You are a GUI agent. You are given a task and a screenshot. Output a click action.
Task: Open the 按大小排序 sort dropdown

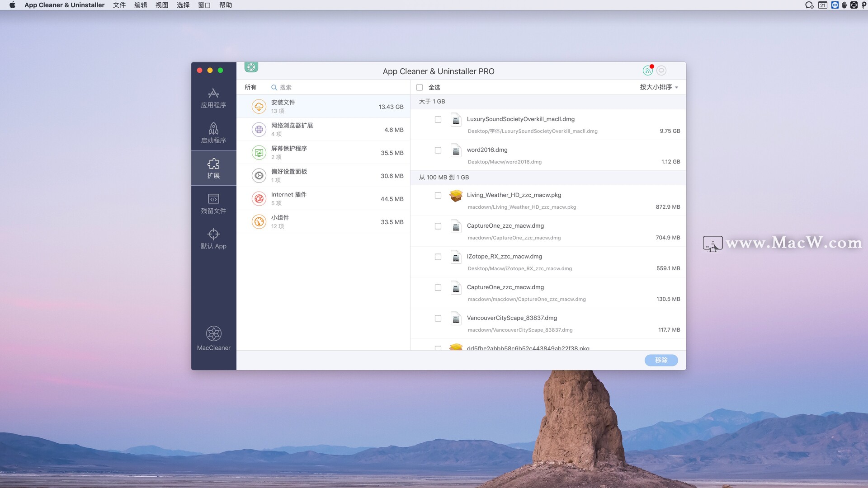[x=659, y=87]
